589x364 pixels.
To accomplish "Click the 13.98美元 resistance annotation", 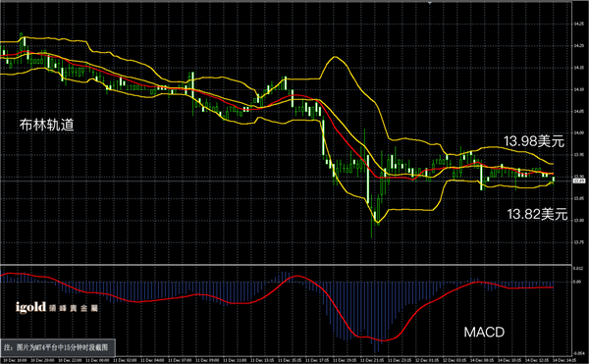I will (534, 141).
